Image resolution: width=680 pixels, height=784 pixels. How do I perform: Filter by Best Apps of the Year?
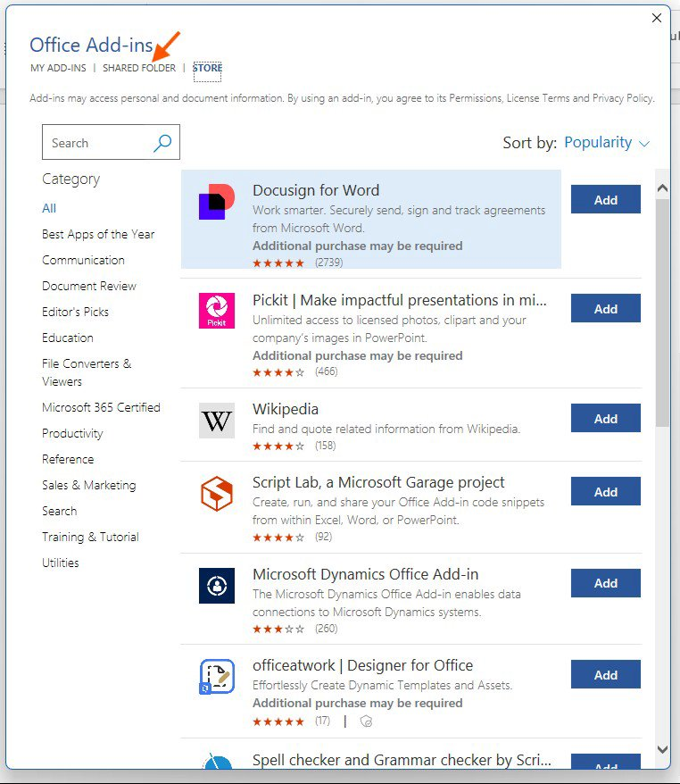tap(98, 234)
